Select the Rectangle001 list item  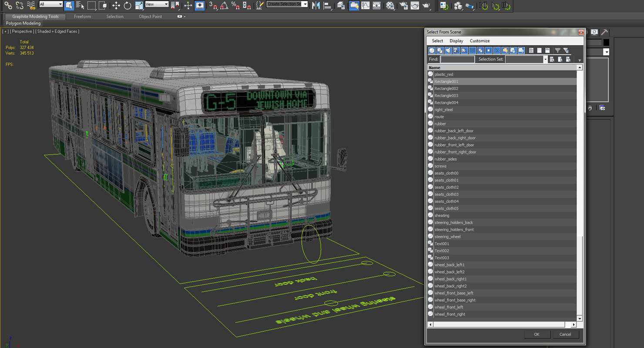point(502,81)
